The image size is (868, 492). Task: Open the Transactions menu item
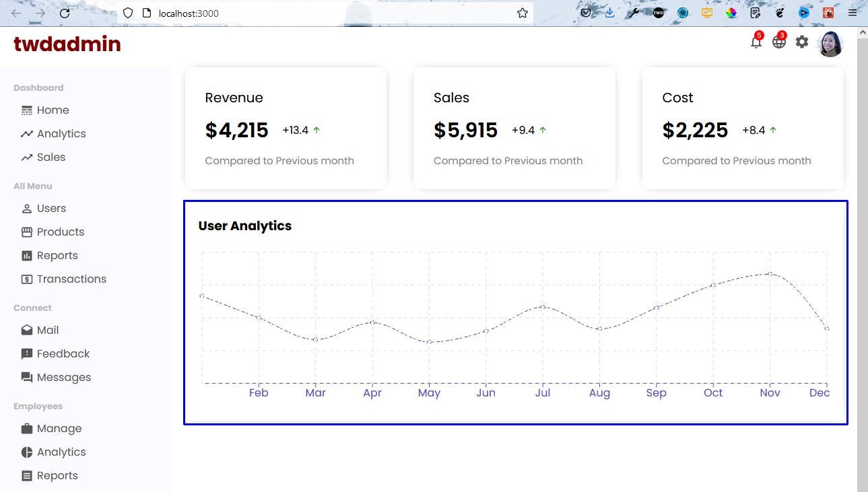point(71,279)
